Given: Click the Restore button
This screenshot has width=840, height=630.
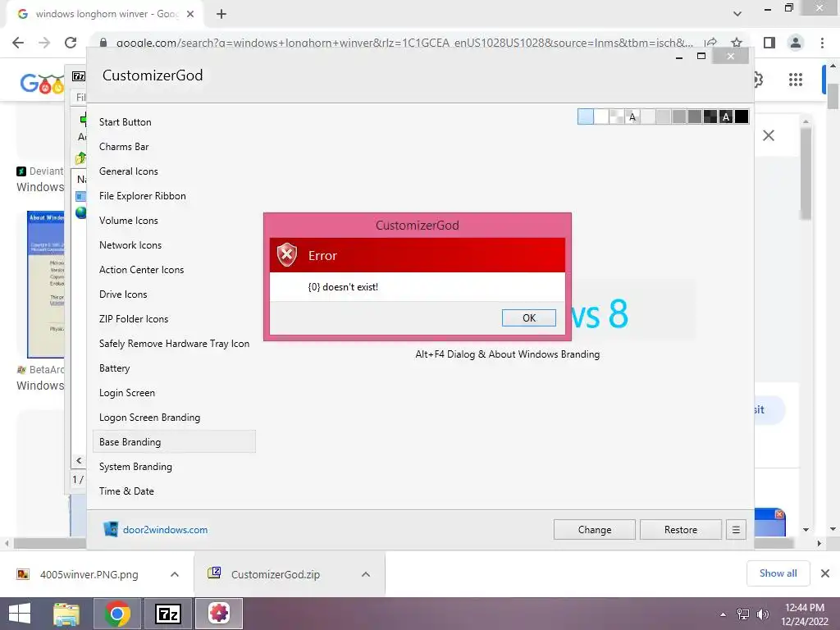Looking at the screenshot, I should click(680, 529).
